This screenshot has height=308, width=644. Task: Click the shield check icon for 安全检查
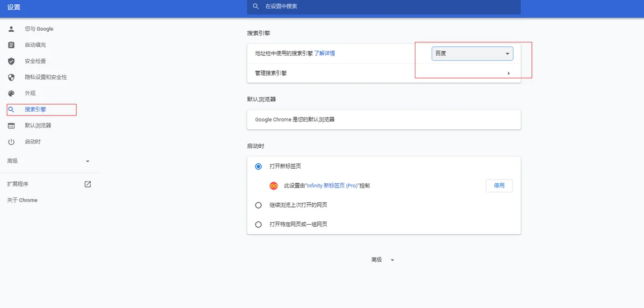(11, 61)
